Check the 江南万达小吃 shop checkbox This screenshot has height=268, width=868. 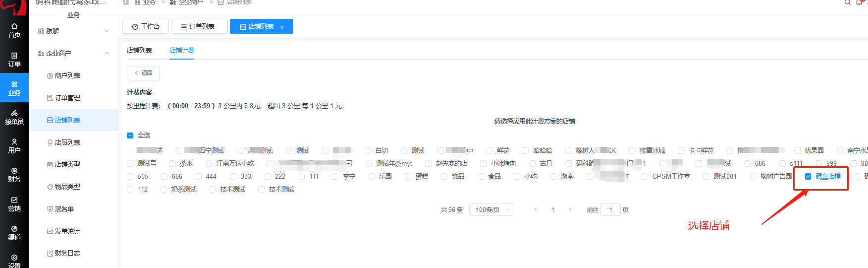[x=209, y=163]
